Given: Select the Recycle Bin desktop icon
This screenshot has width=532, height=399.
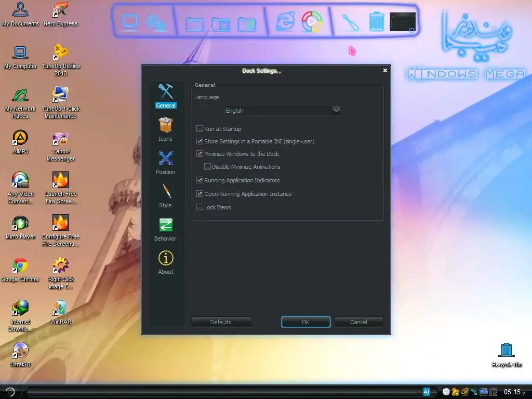Looking at the screenshot, I should pos(507,355).
